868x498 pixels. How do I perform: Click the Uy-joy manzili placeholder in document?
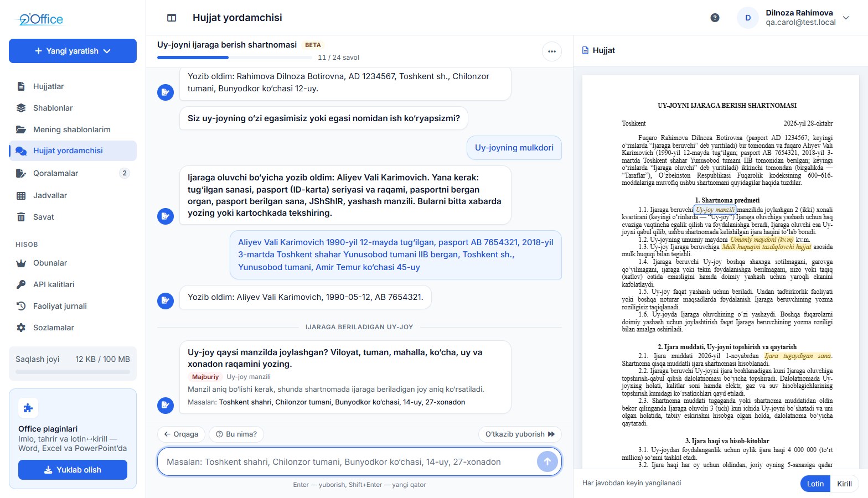(x=715, y=210)
